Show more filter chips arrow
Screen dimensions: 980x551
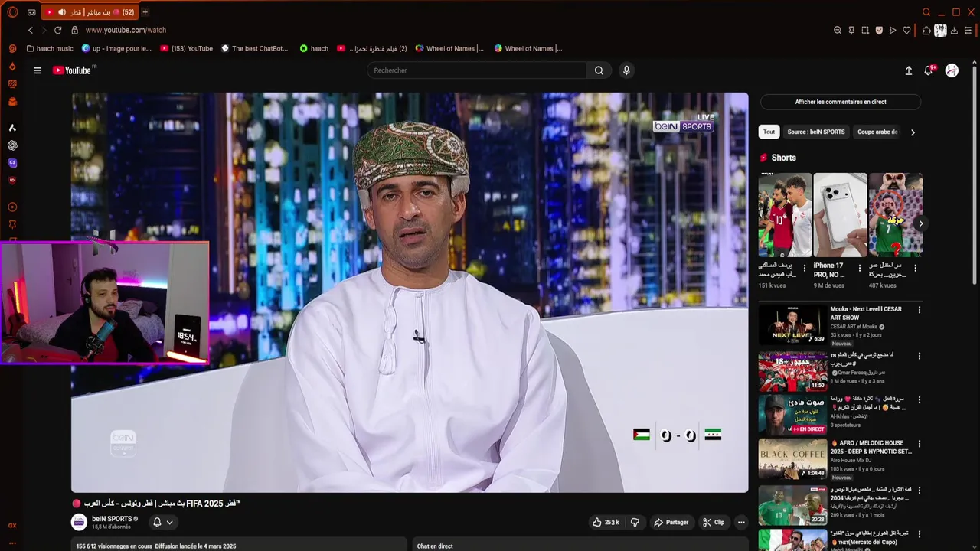click(x=913, y=132)
